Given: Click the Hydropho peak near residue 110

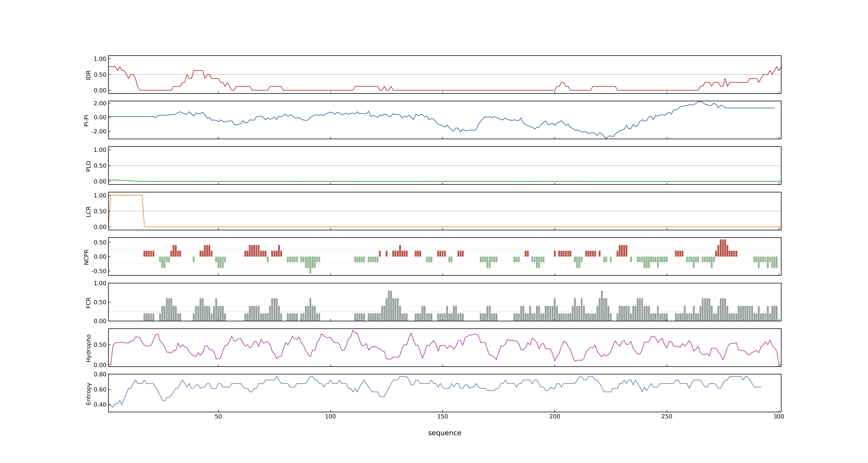Looking at the screenshot, I should coord(353,331).
